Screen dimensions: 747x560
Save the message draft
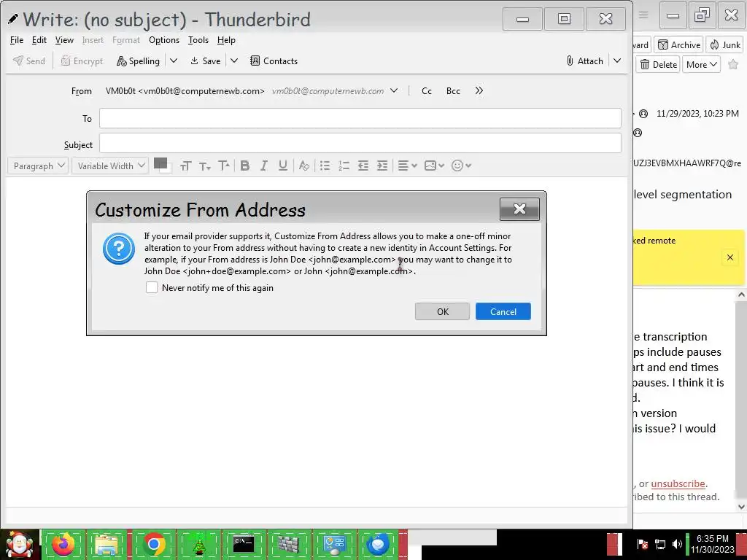tap(205, 61)
